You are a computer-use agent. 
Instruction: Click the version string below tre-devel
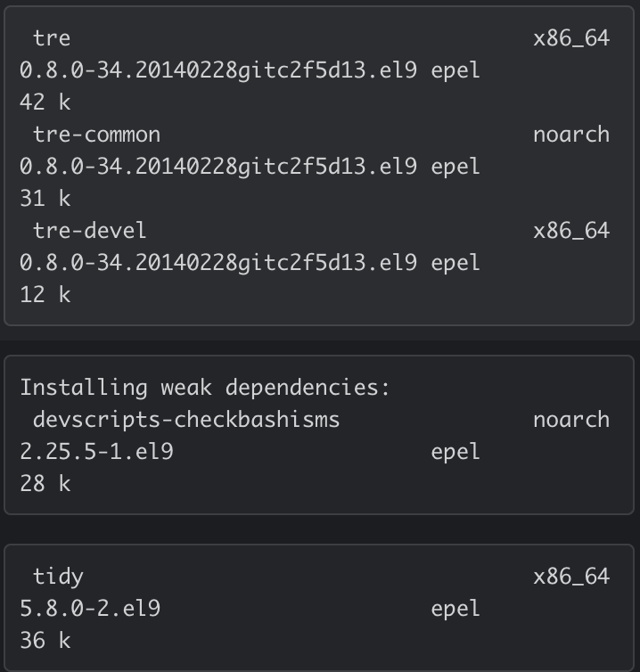[217, 263]
